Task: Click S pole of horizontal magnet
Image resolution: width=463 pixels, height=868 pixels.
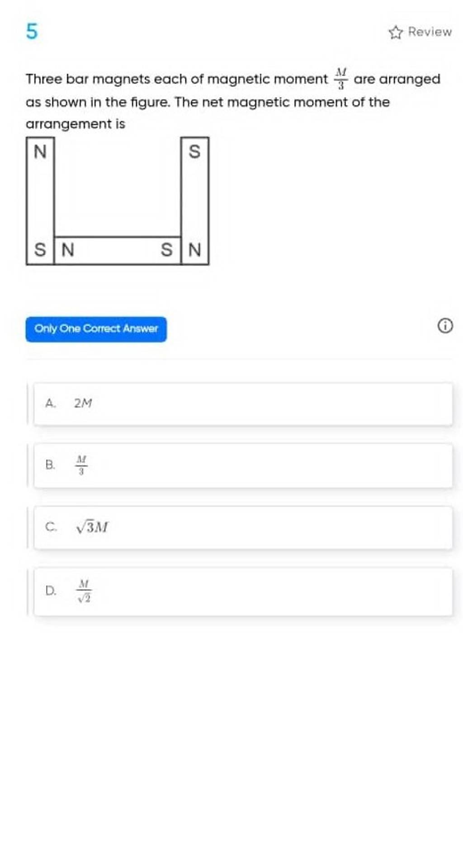Action: pos(167,249)
